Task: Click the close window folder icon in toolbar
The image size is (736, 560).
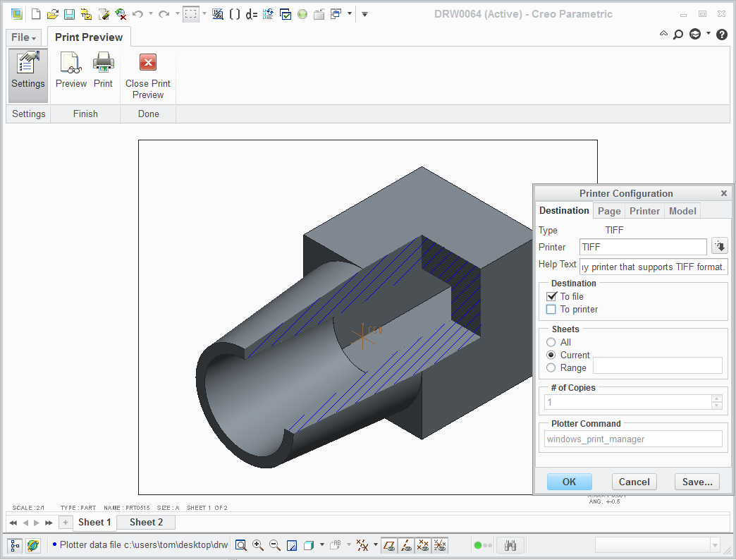Action: coord(319,14)
